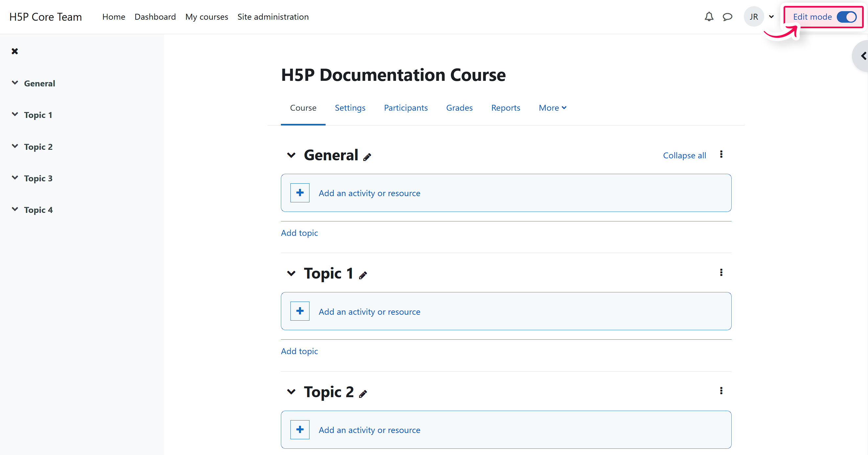Open the General section actions menu

point(721,154)
